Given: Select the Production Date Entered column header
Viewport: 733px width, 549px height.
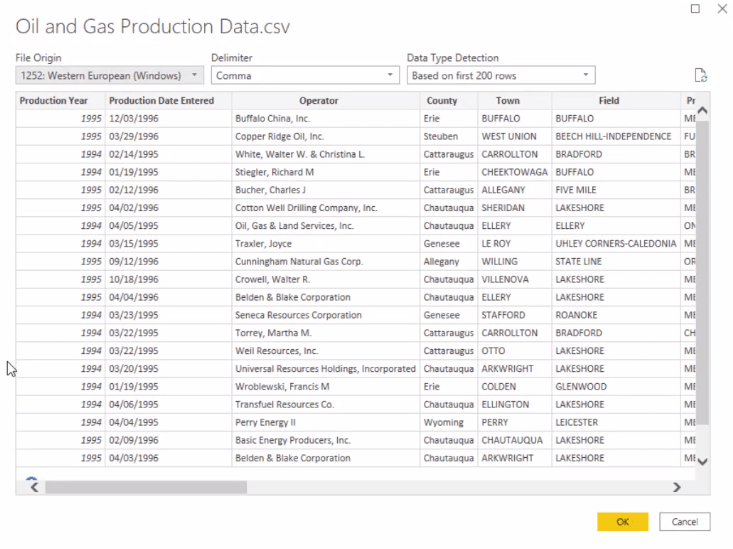Looking at the screenshot, I should pos(168,101).
